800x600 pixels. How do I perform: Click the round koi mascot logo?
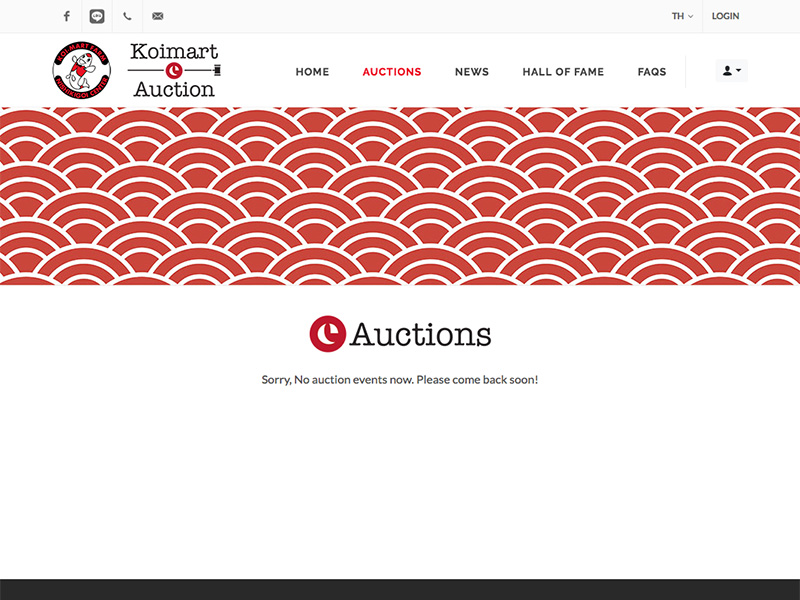[82, 71]
